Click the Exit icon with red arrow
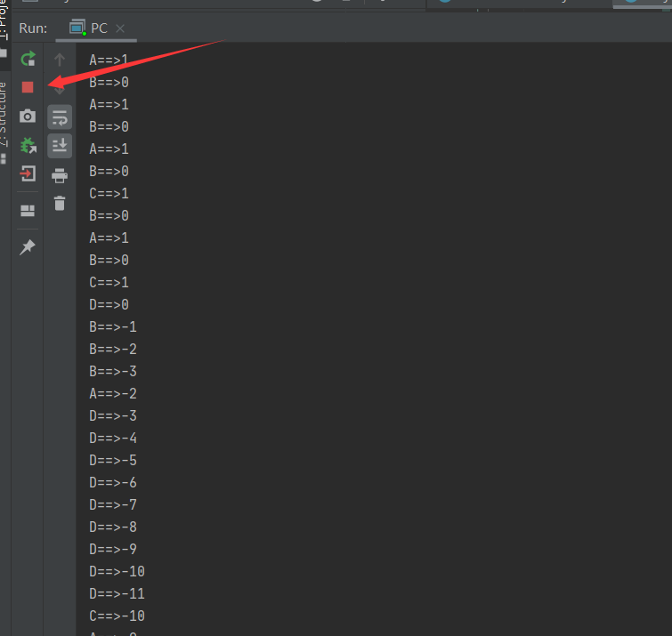Screen dimensions: 672x636 pos(28,173)
